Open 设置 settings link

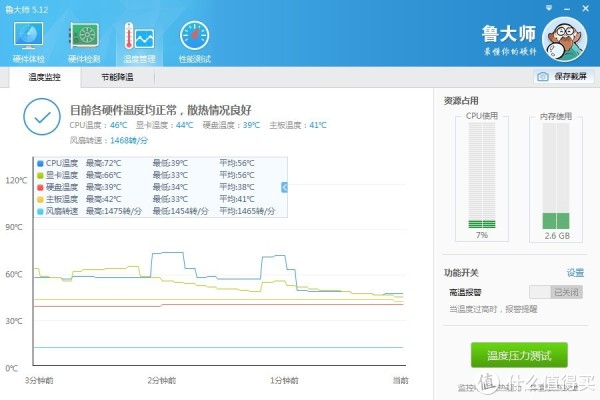coord(575,273)
